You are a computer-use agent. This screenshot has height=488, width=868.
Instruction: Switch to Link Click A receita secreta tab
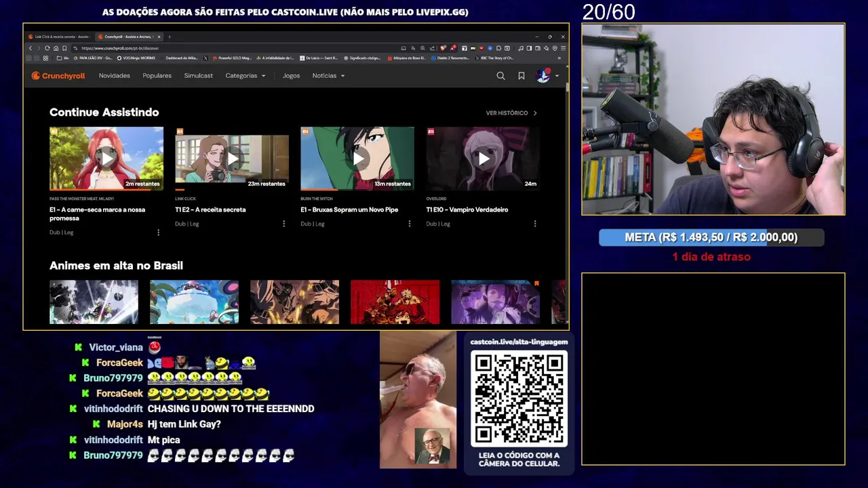click(59, 37)
